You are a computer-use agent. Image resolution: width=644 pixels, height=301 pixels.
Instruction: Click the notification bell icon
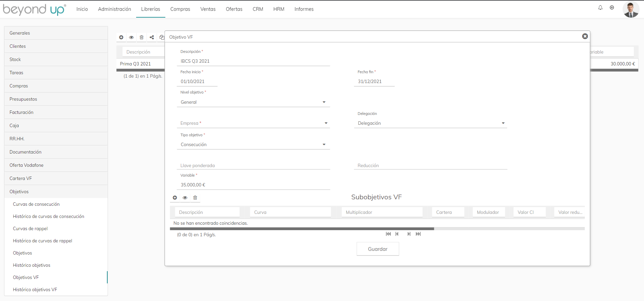tap(600, 7)
